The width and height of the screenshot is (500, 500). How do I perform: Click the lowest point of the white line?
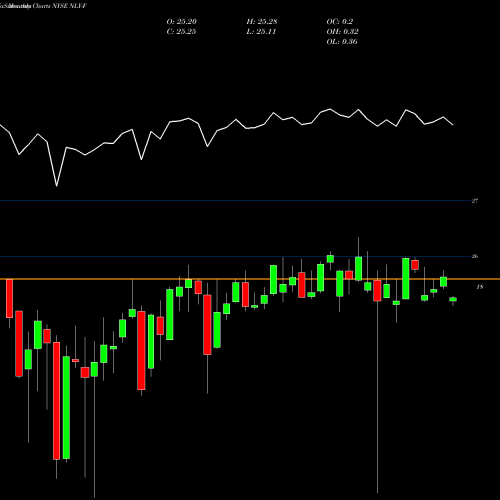tap(56, 185)
